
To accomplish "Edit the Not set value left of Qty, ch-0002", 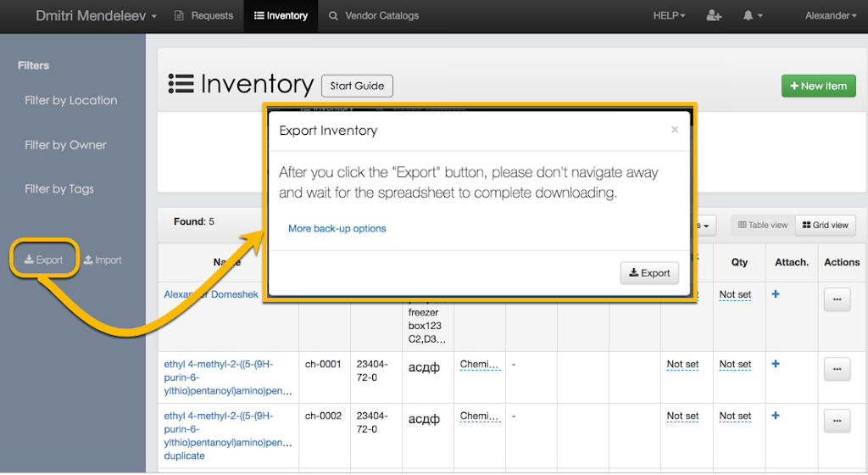I will [x=682, y=416].
